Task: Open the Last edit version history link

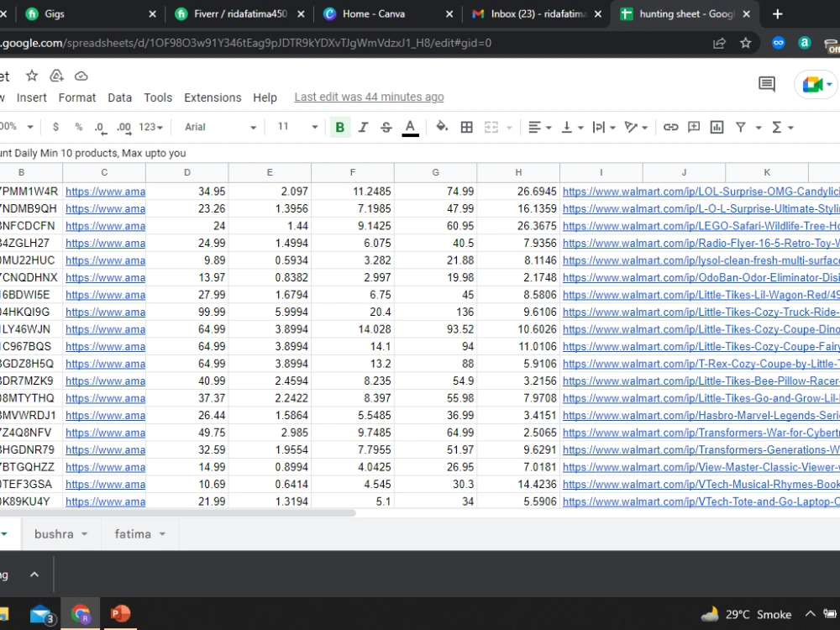Action: tap(368, 97)
